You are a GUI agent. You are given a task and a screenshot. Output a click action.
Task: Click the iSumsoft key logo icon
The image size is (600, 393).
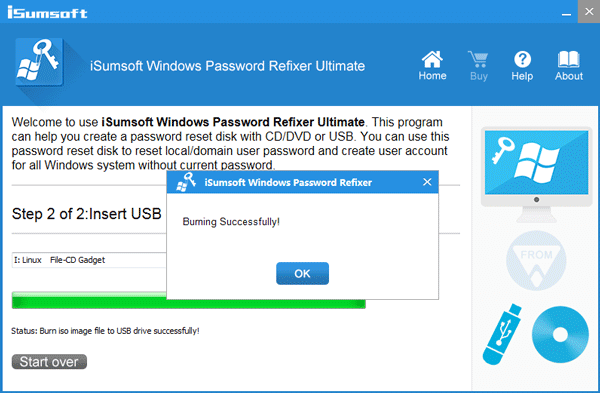click(x=39, y=62)
